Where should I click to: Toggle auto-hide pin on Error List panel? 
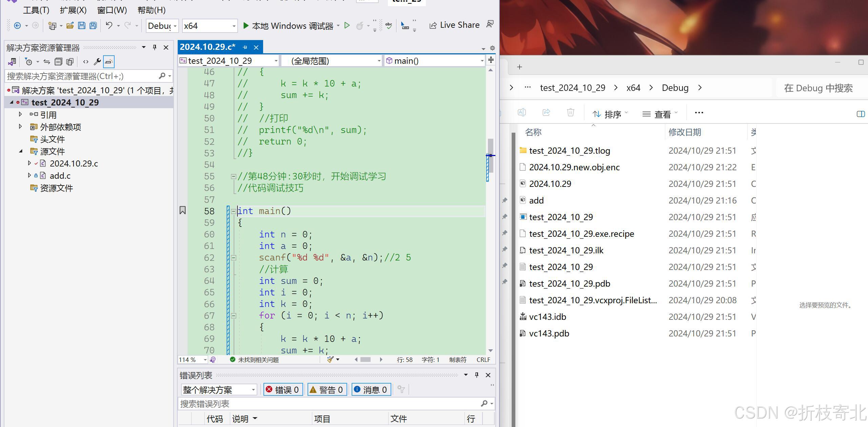pyautogui.click(x=477, y=375)
